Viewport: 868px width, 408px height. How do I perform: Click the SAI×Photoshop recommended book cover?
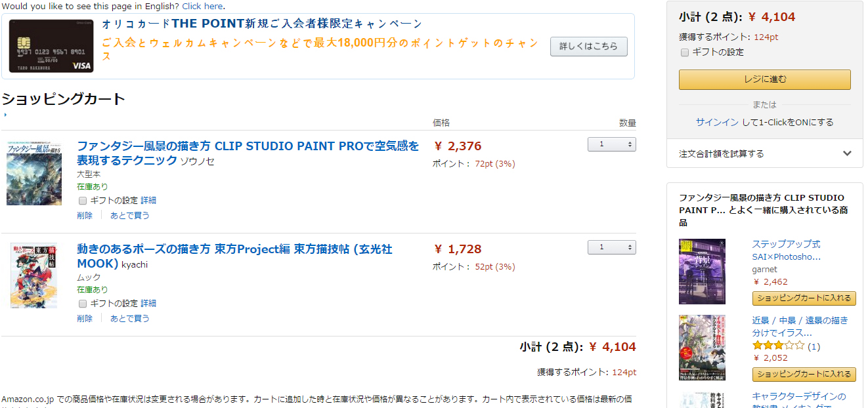(702, 272)
